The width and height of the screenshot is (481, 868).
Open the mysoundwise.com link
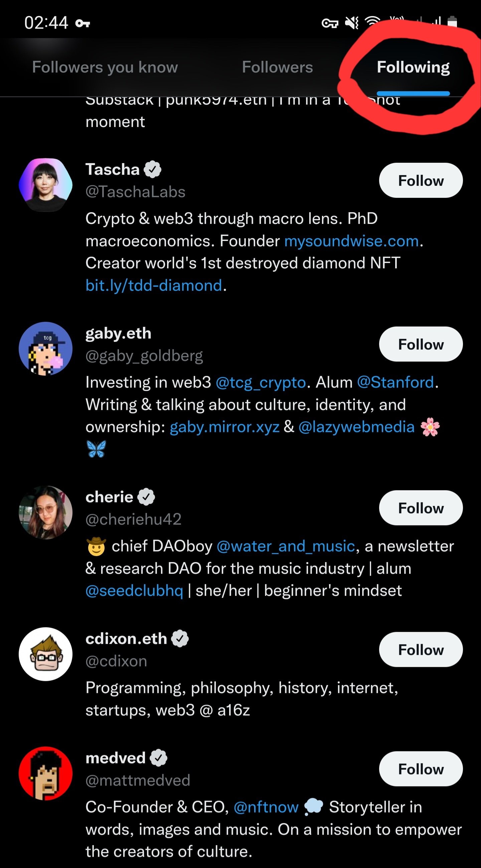[351, 241]
